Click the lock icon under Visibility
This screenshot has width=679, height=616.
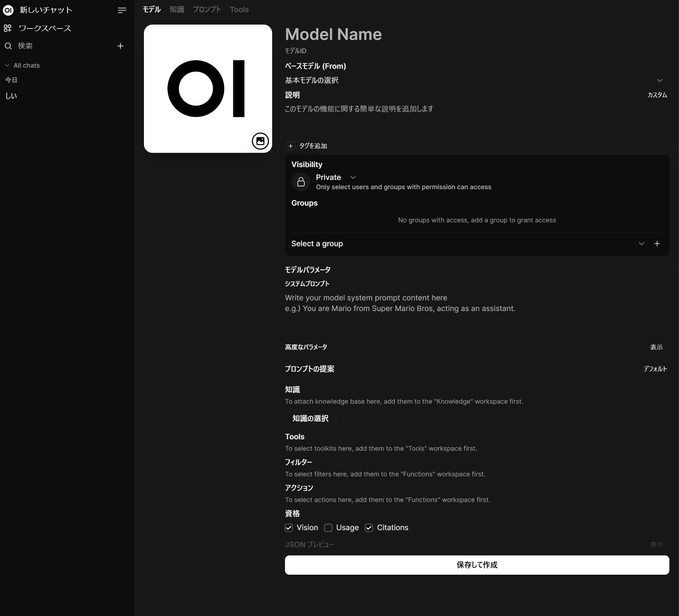click(300, 182)
